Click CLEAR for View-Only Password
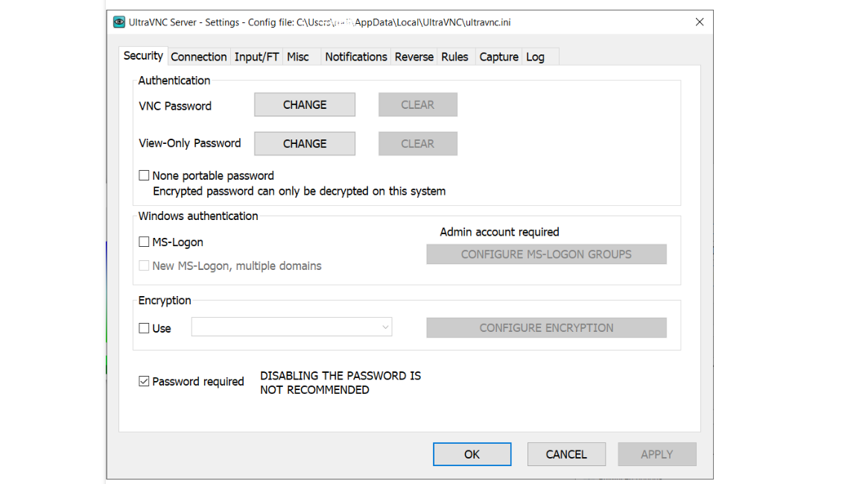 pyautogui.click(x=418, y=143)
